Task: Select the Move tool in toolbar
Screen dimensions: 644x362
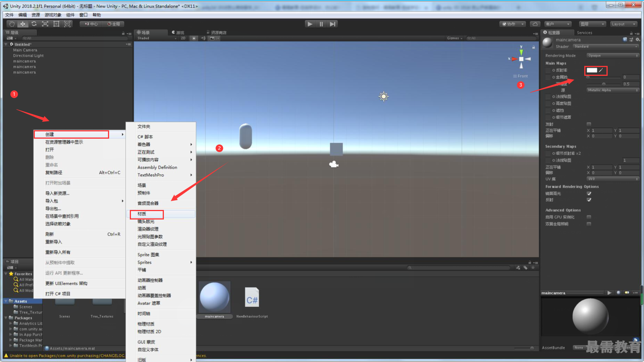Action: (23, 24)
